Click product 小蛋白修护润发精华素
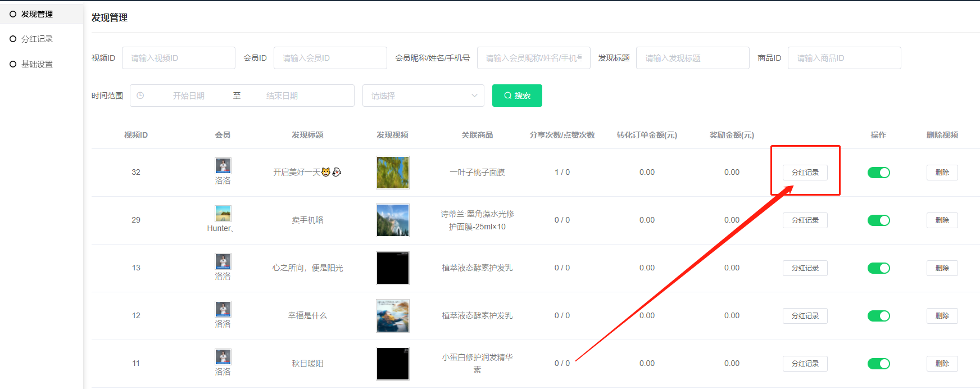Viewport: 980px width, 389px height. coord(477,363)
